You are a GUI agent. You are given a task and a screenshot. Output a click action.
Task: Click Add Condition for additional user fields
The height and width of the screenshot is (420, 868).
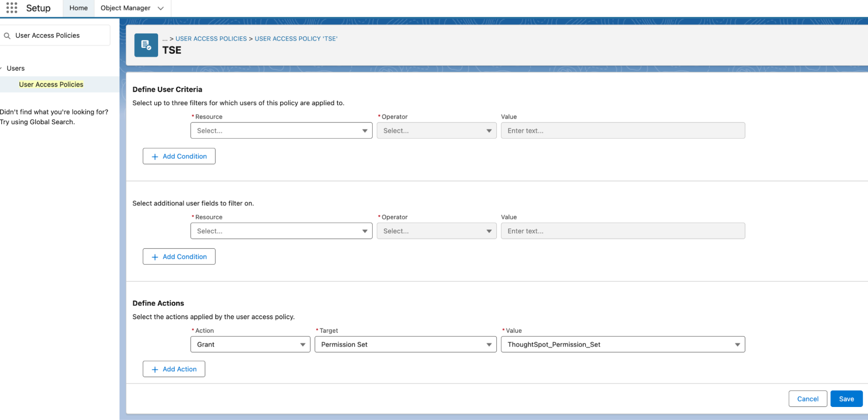(x=179, y=256)
